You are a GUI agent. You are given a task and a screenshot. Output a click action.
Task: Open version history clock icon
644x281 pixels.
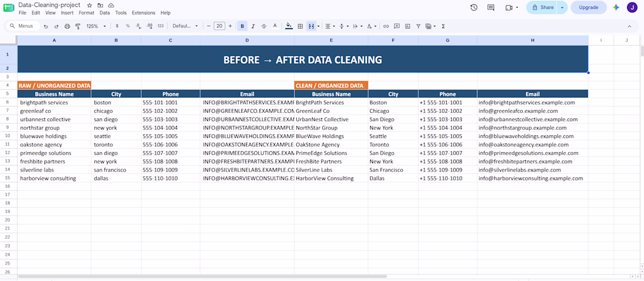coord(474,8)
